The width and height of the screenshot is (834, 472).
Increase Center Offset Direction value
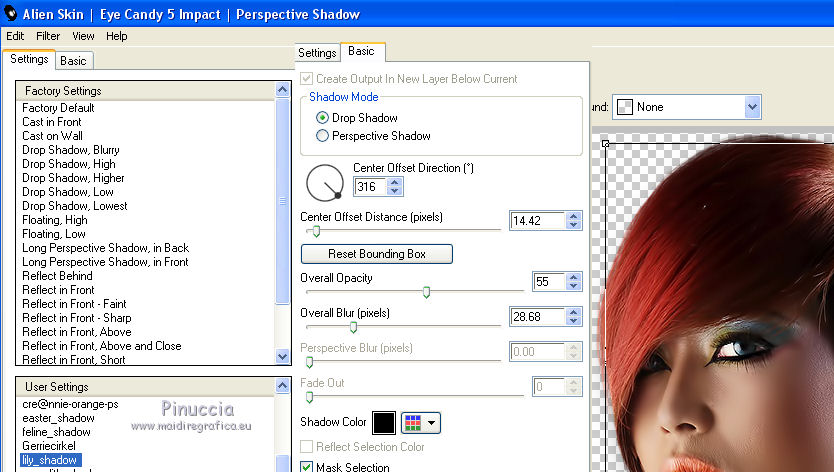click(394, 183)
